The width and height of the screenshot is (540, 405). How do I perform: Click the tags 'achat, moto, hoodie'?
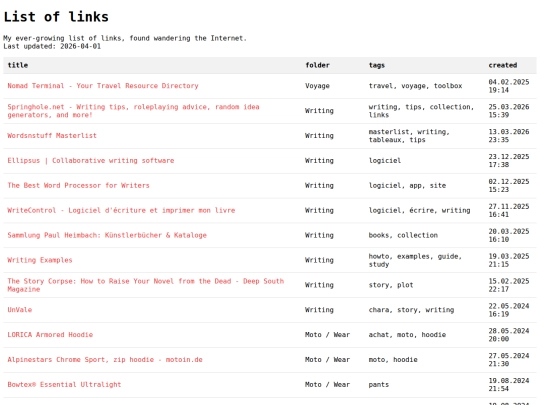(407, 335)
